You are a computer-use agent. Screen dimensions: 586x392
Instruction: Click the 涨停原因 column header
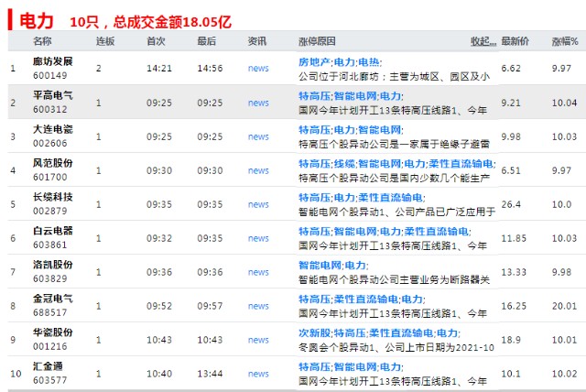317,41
